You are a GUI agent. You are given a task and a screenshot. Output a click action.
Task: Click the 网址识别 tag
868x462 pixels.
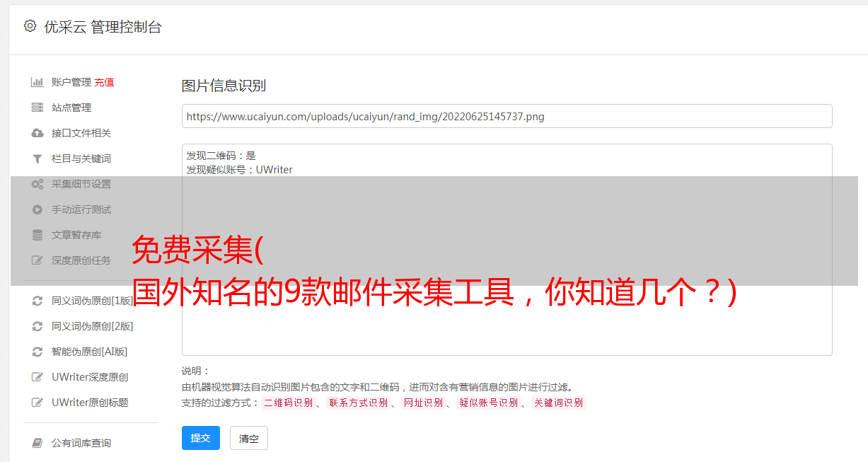point(423,403)
